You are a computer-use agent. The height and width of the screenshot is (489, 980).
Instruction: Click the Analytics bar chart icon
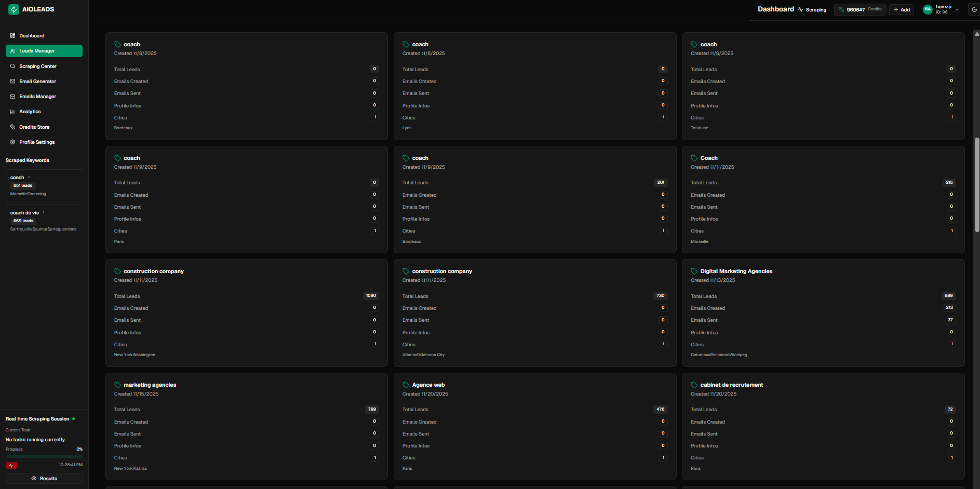coord(12,112)
